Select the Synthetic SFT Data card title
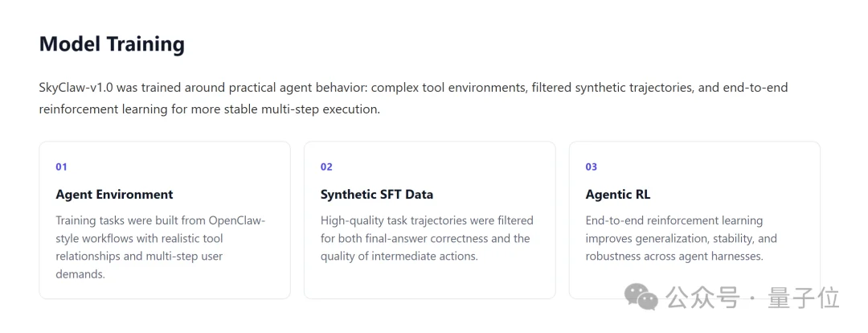Viewport: 868px width, 333px height. (x=377, y=195)
